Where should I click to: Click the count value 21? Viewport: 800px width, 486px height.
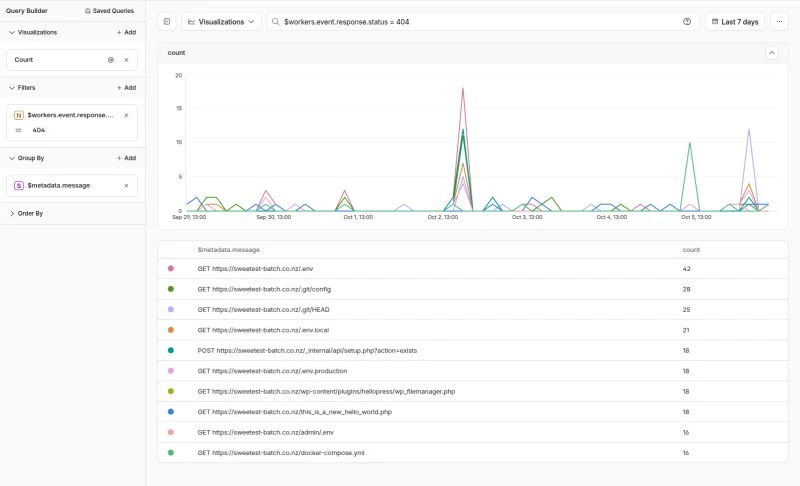tap(686, 330)
